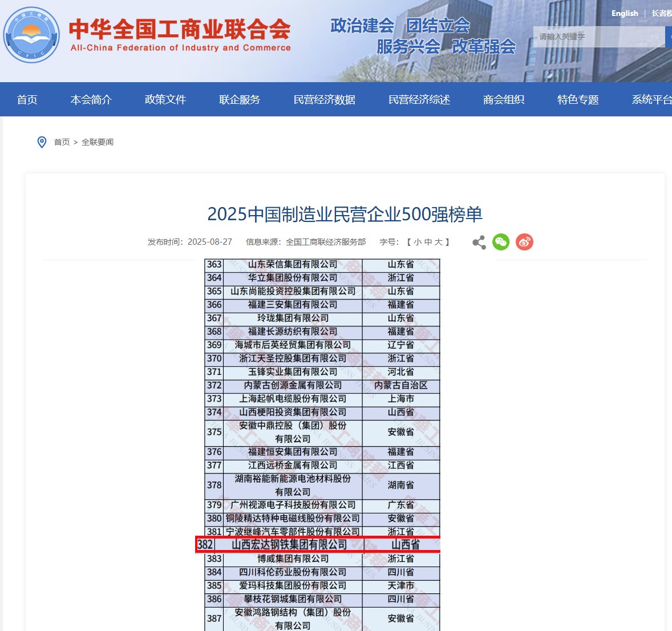Click the 首页 breadcrumb link
Screen dimensions: 672x631
point(62,142)
